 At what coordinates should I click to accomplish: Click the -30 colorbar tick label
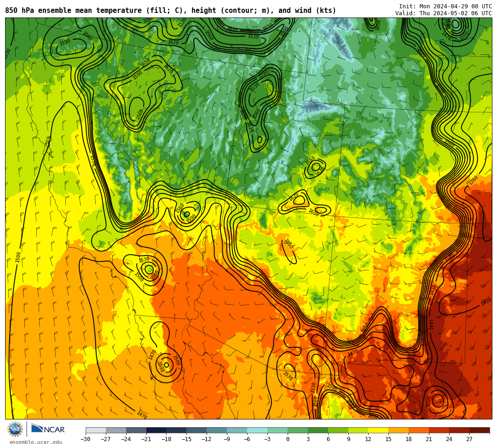tap(86, 439)
